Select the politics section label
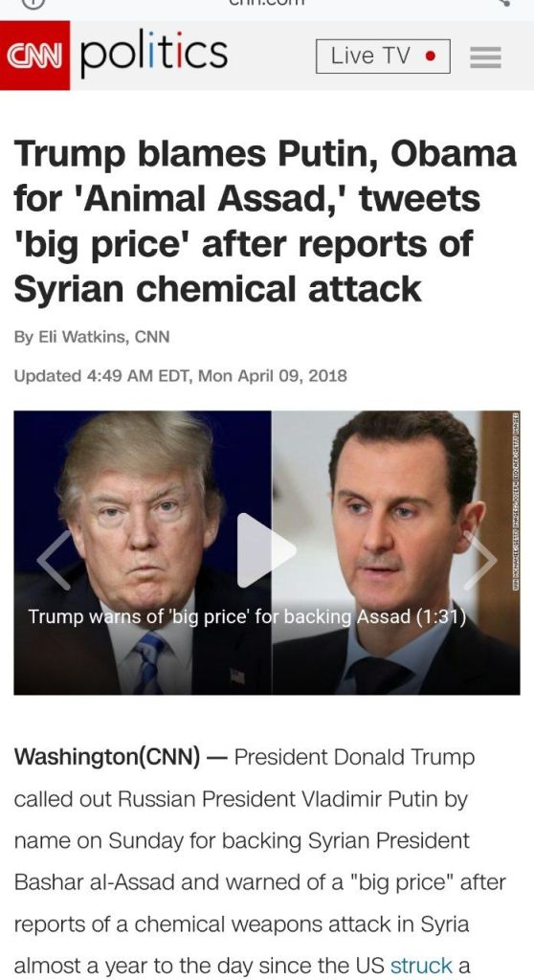 [154, 54]
